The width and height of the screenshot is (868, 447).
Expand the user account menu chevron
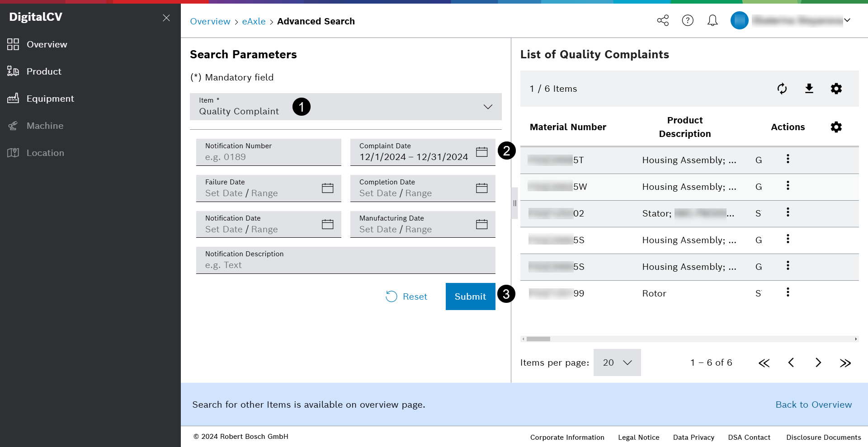[x=847, y=20]
